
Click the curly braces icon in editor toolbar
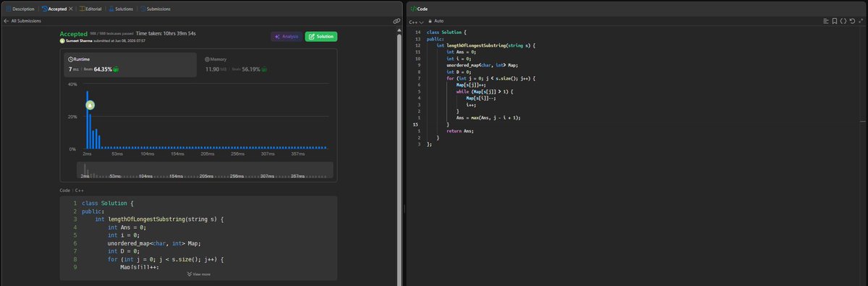843,22
